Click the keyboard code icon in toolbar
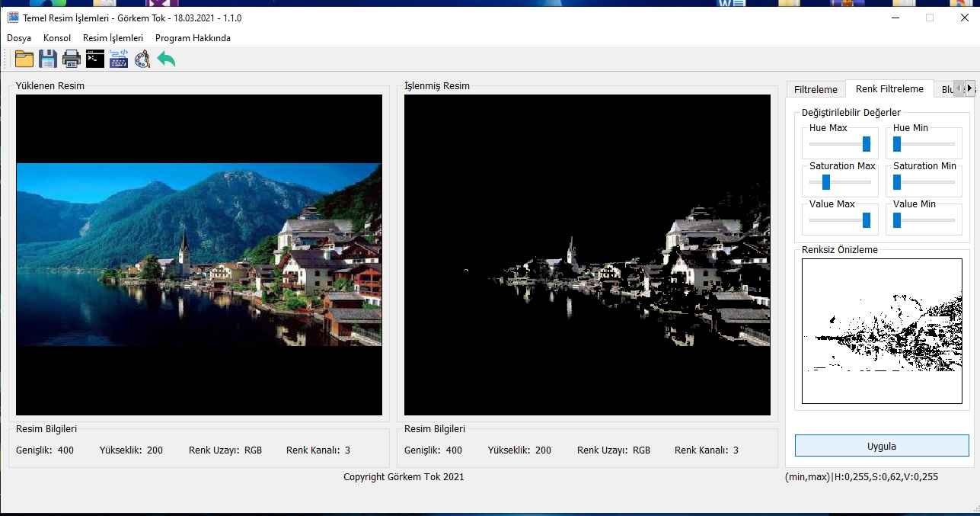The height and width of the screenshot is (516, 980). [119, 59]
